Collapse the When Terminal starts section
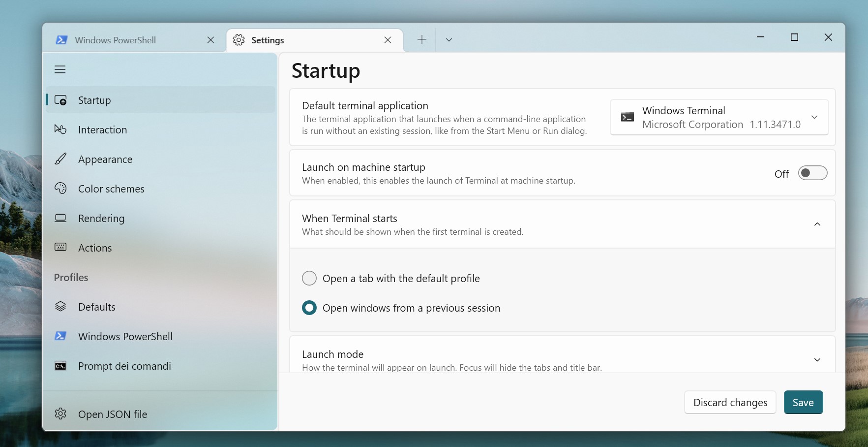868x447 pixels. 817,224
